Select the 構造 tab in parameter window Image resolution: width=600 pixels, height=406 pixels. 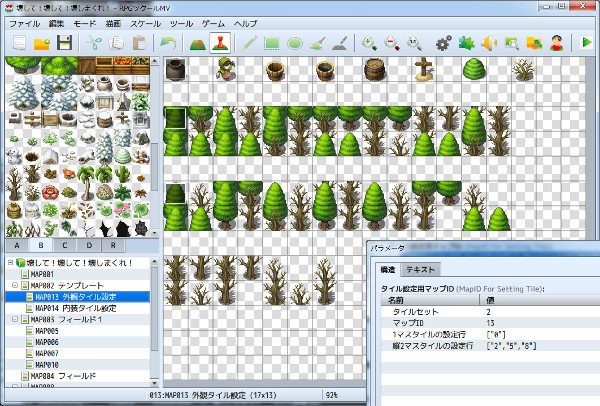point(387,269)
